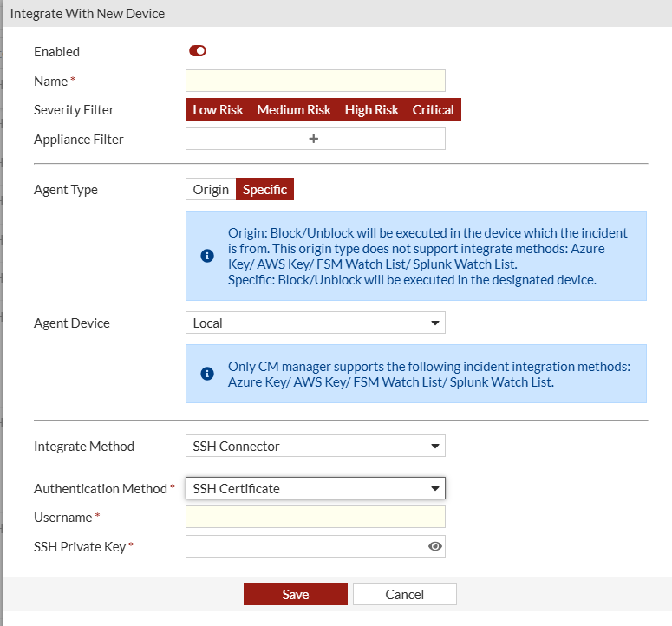Select Origin agent type
The width and height of the screenshot is (672, 626).
click(x=211, y=189)
